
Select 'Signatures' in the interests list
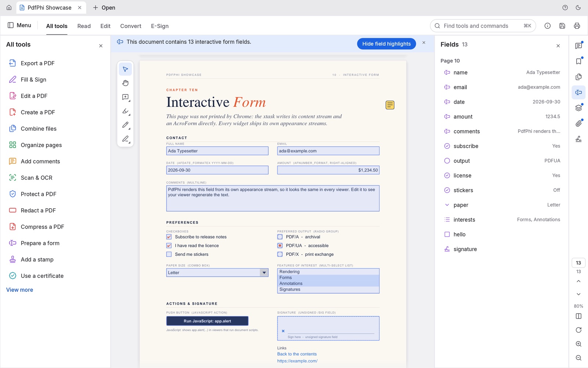328,290
